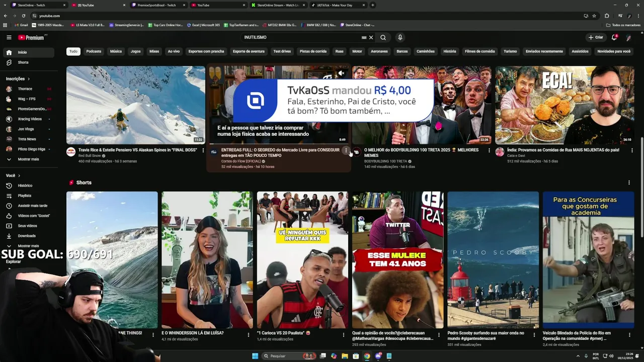Open the notifications bell
This screenshot has height=362, width=644.
pyautogui.click(x=614, y=37)
